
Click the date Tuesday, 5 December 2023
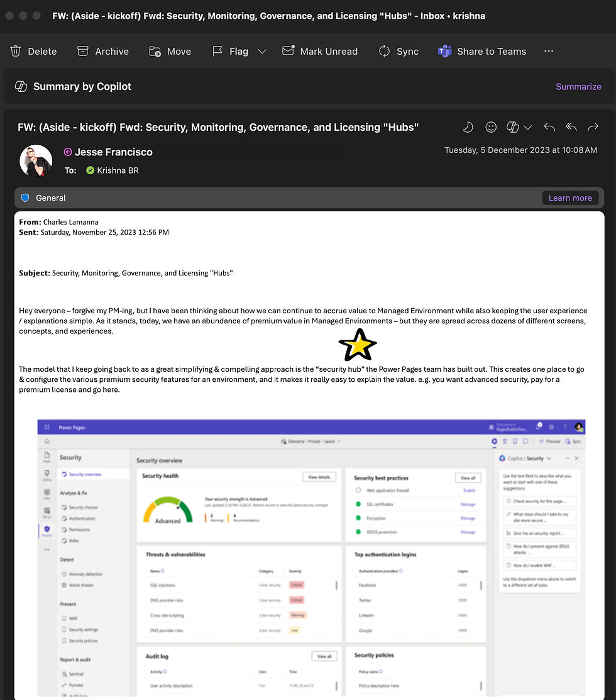tap(521, 150)
